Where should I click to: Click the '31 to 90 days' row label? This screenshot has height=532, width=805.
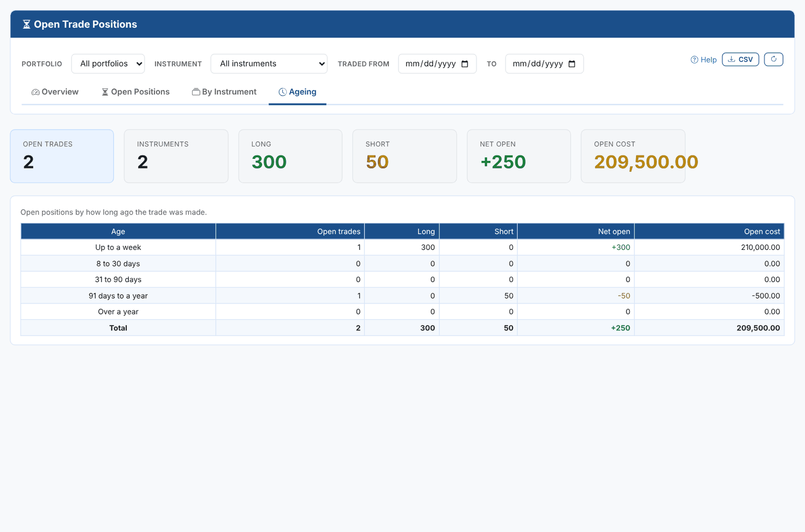click(x=118, y=280)
